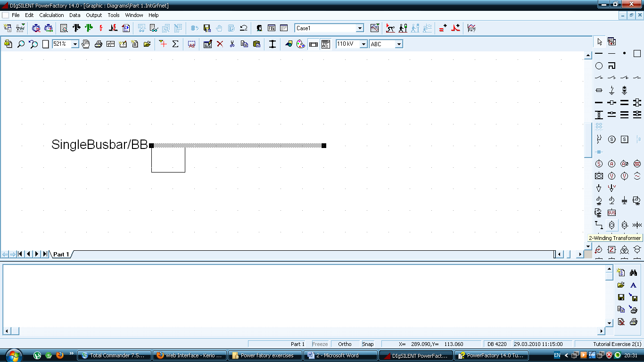Open the Calculation menu

[51, 15]
